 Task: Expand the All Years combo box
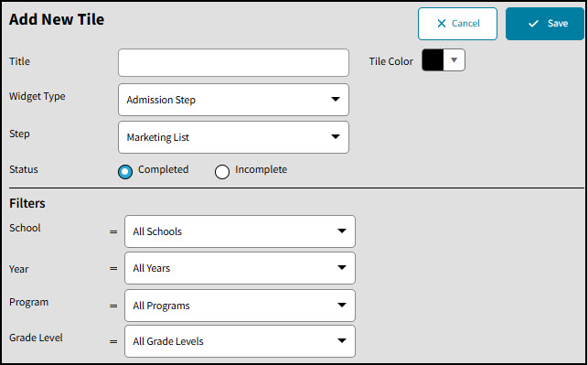240,268
